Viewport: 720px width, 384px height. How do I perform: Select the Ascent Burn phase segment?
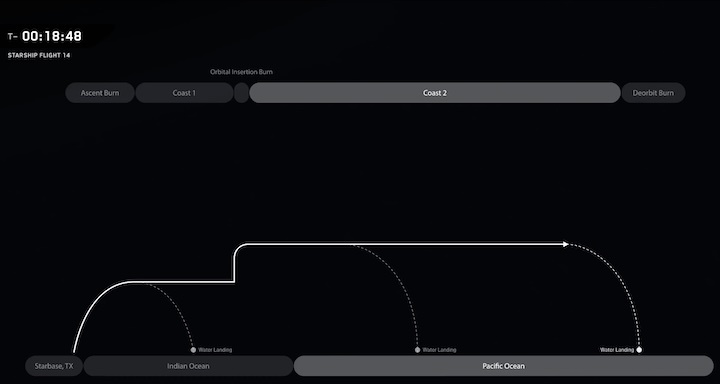pos(100,93)
